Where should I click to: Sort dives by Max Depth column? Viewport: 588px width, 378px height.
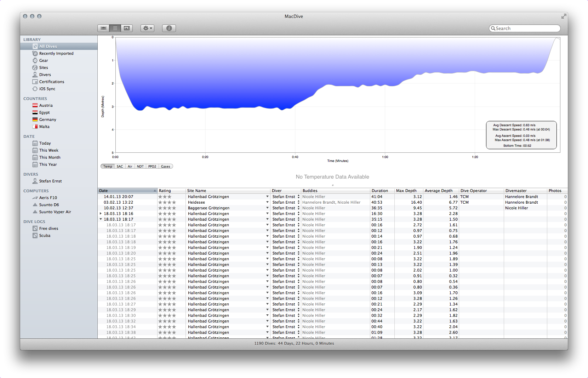tap(406, 191)
